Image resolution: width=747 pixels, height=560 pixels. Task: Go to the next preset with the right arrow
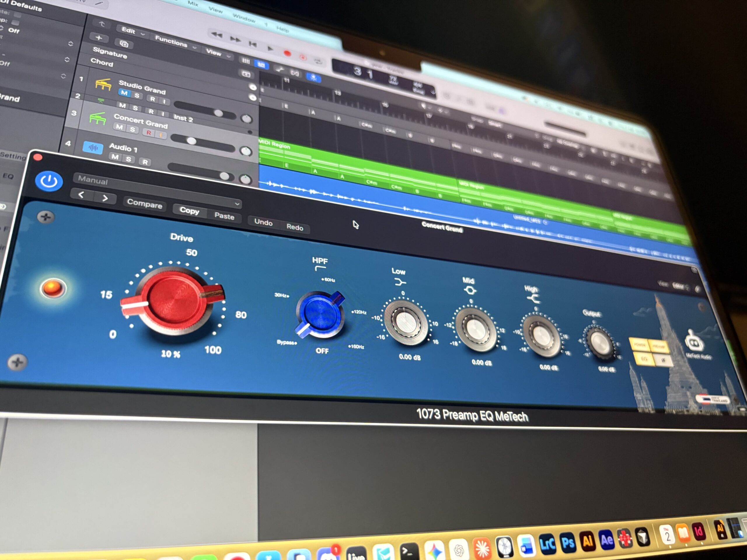coord(105,198)
